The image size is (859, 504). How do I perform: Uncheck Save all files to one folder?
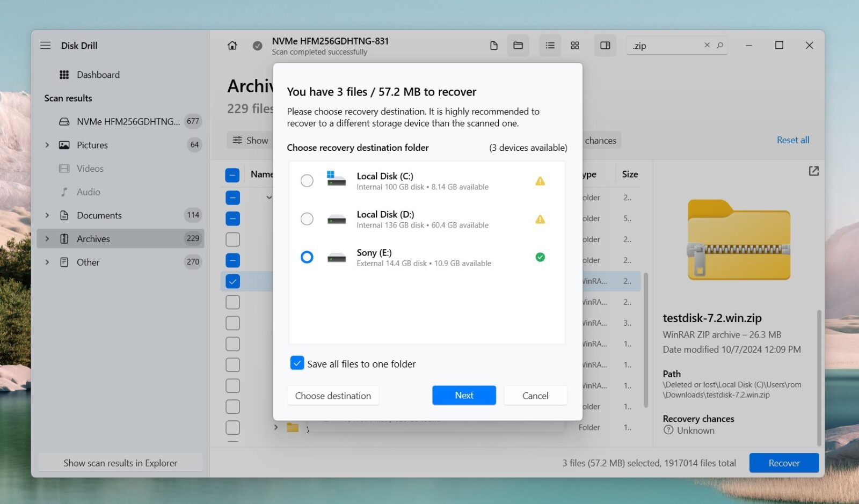pyautogui.click(x=297, y=363)
